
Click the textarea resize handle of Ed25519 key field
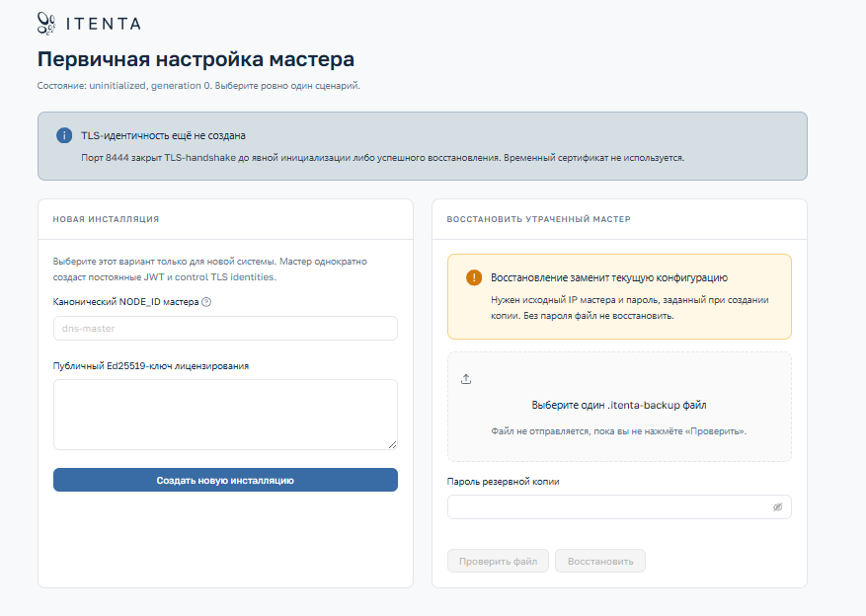[x=392, y=444]
